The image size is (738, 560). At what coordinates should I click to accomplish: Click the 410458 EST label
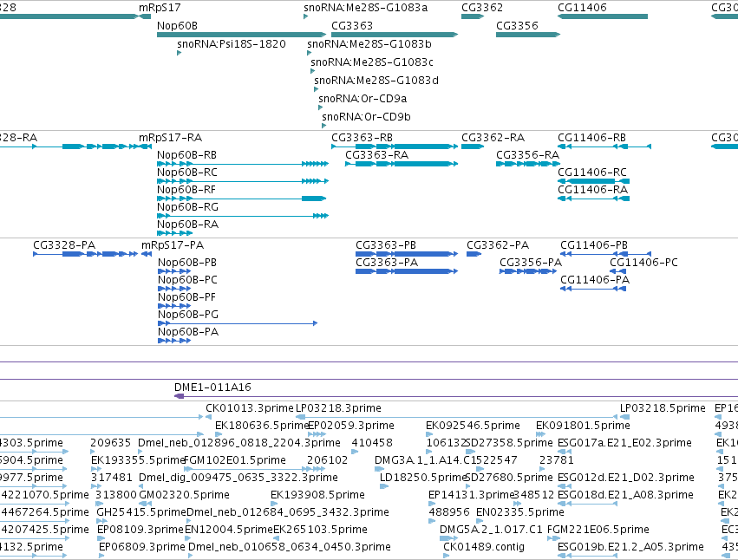point(372,443)
